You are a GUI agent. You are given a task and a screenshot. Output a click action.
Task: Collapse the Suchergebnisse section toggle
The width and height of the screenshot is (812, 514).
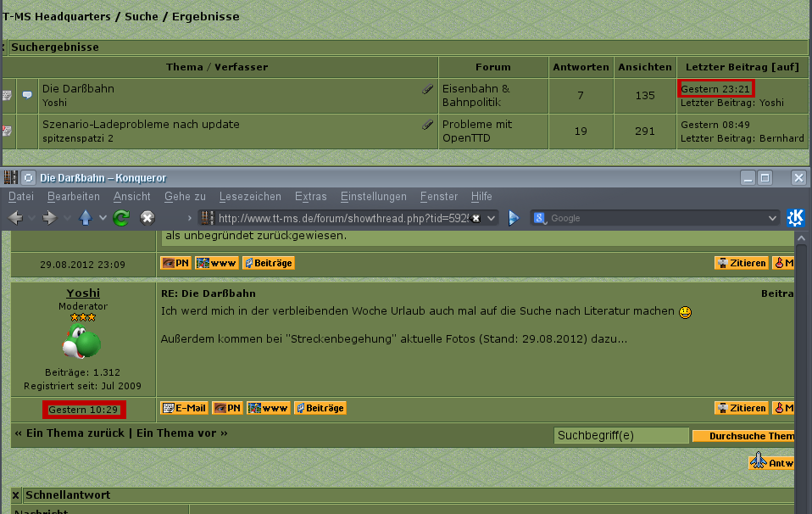point(4,47)
